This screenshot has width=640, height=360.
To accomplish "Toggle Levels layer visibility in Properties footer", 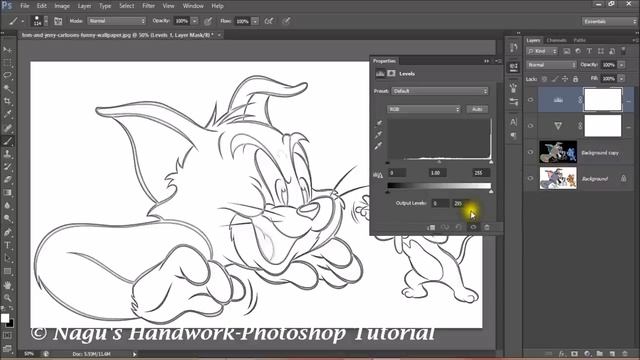I will click(473, 227).
